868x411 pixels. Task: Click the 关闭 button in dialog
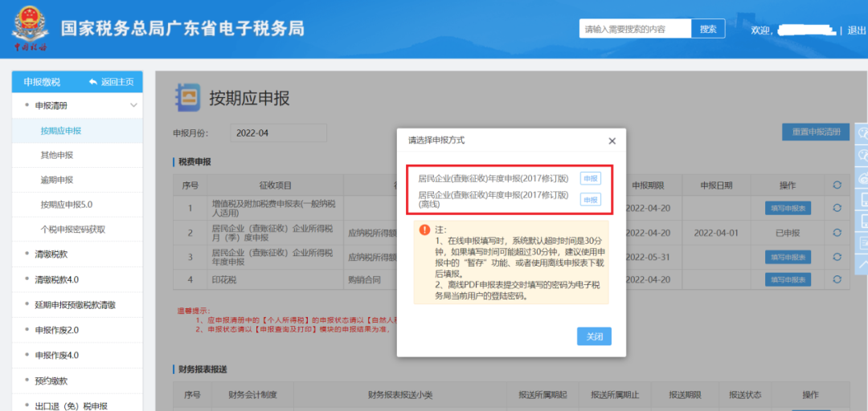click(594, 336)
